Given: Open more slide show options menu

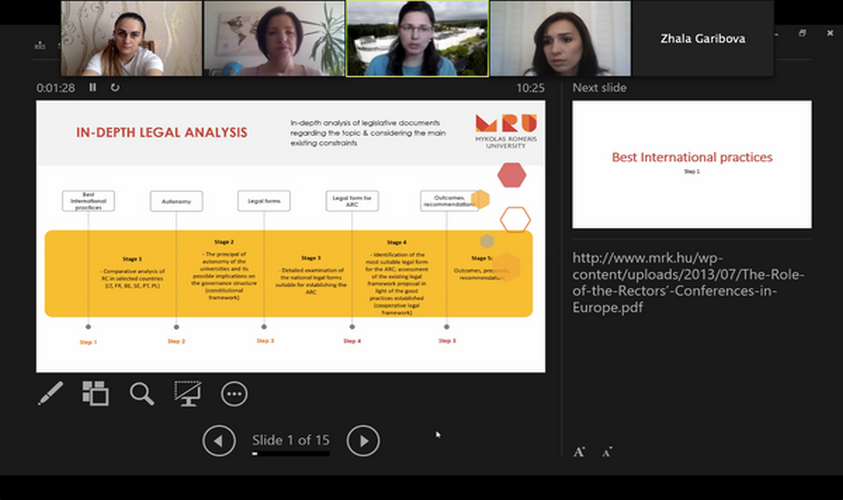Looking at the screenshot, I should click(x=234, y=393).
